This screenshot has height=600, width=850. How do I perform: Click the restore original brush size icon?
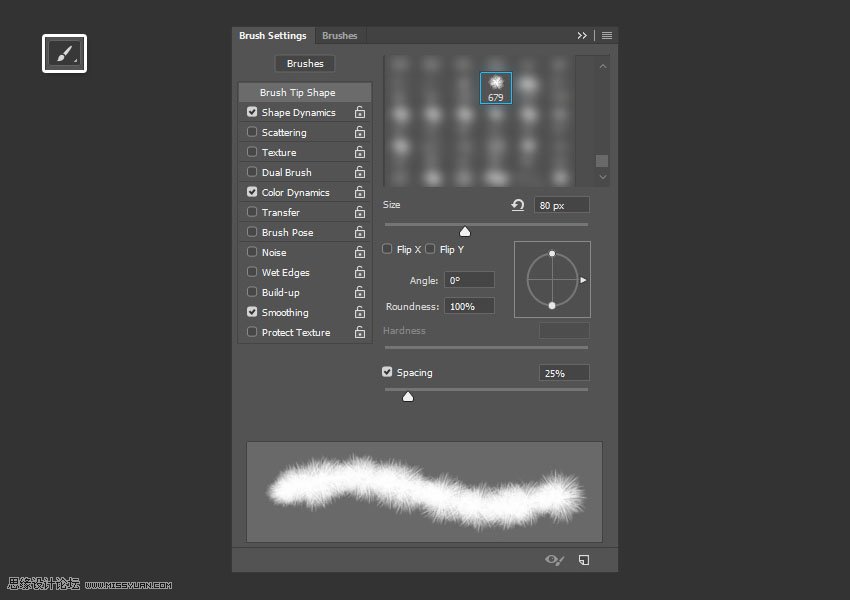click(x=517, y=205)
